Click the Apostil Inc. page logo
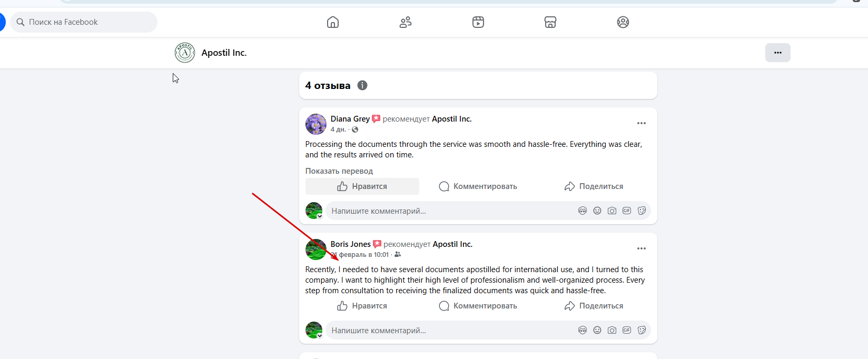Screen dimensions: 868x359 coord(185,53)
